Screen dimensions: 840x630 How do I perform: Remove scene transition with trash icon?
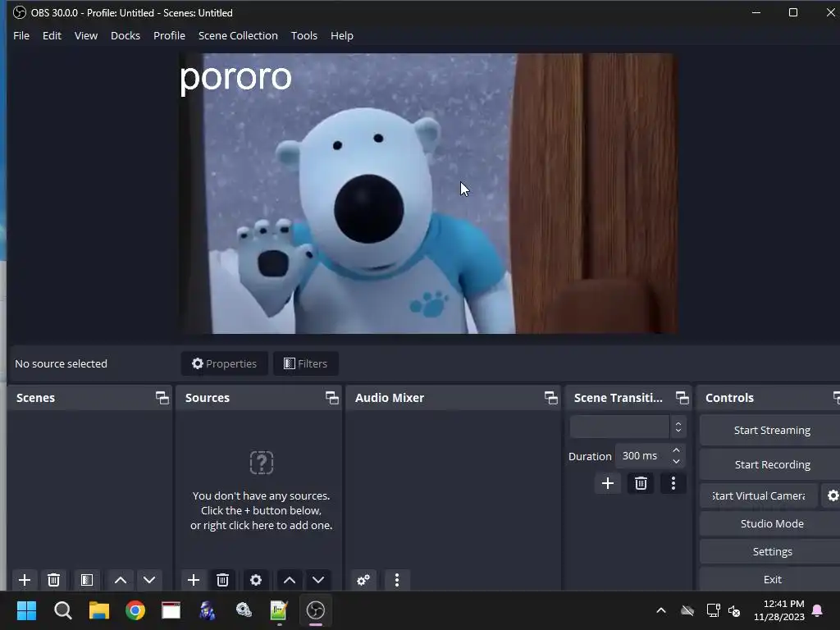[x=641, y=483]
